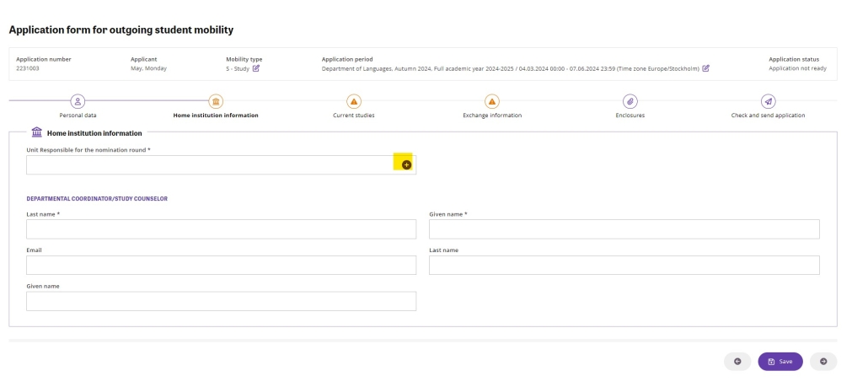Edit the Mobility type with pencil icon
The width and height of the screenshot is (868, 387).
pos(256,68)
